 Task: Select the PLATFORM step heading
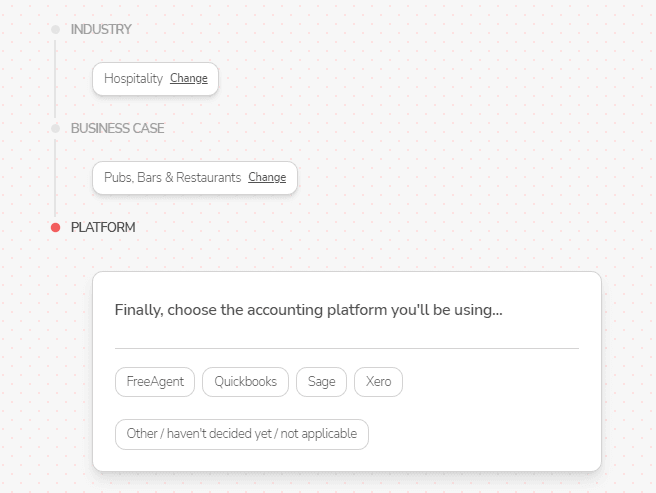pyautogui.click(x=103, y=227)
